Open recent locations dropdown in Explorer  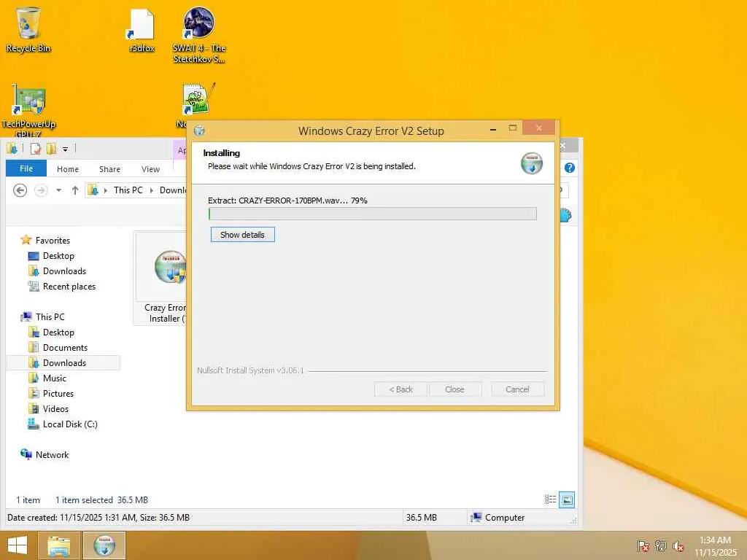coord(58,190)
